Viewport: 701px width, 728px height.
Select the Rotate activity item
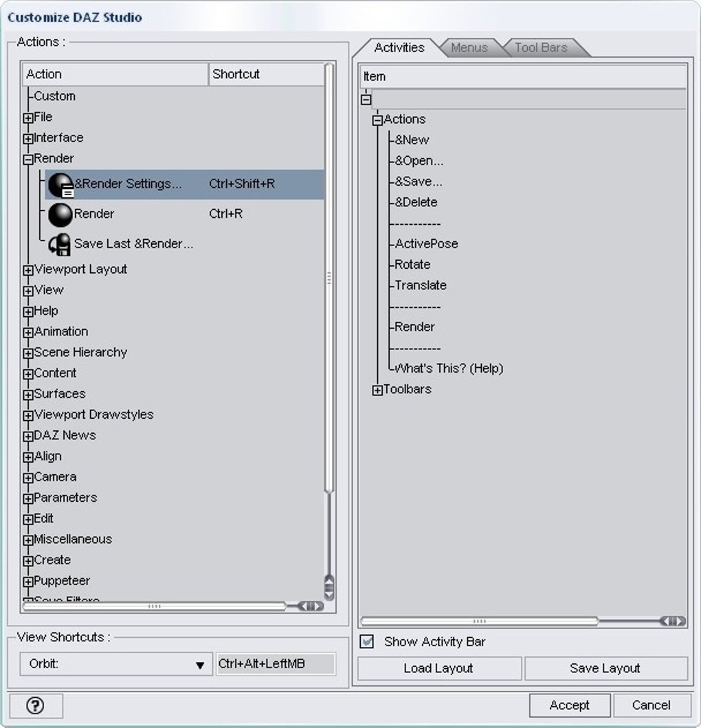click(412, 265)
